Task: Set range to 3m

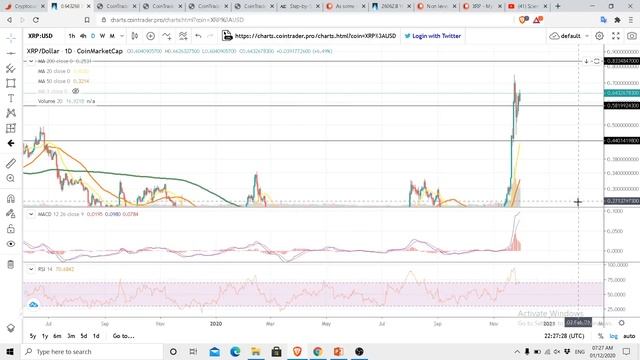Action: click(71, 336)
